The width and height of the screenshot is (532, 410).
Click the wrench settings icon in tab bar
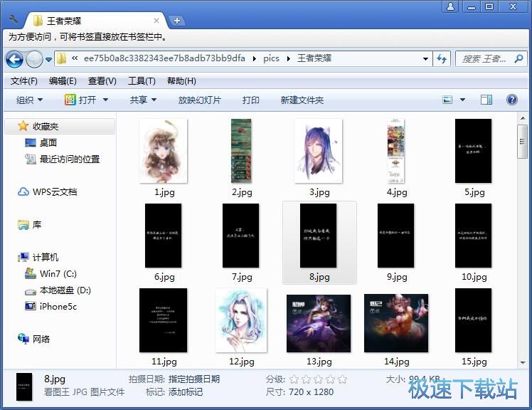[x=14, y=19]
